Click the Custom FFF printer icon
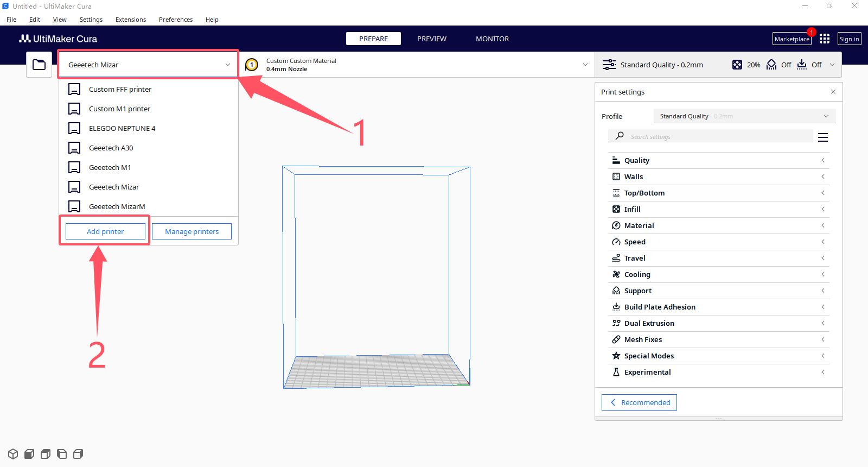 tap(74, 89)
